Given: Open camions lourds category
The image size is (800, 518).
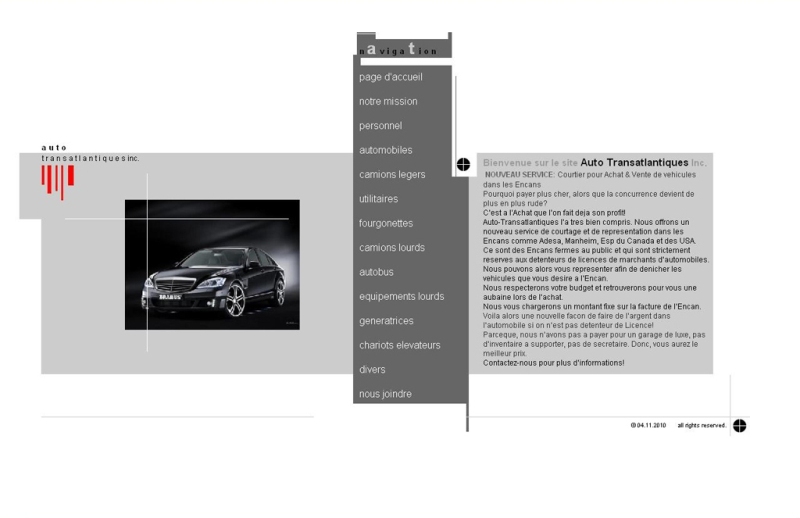Looking at the screenshot, I should (392, 247).
